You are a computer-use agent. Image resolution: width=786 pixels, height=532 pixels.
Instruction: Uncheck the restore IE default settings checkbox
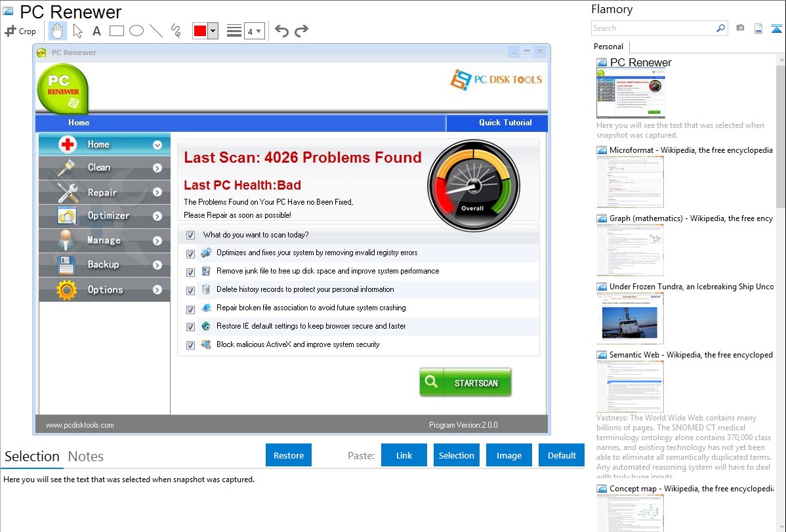coord(190,327)
